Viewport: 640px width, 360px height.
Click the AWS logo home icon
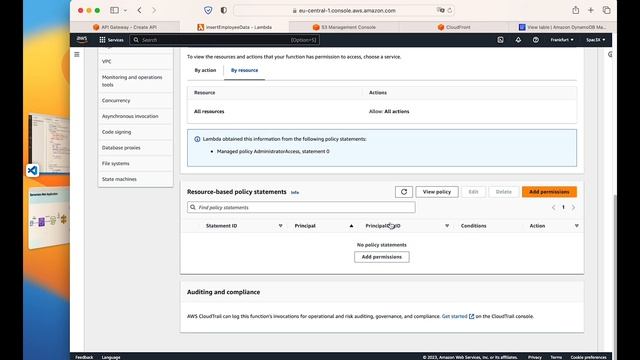pos(82,40)
